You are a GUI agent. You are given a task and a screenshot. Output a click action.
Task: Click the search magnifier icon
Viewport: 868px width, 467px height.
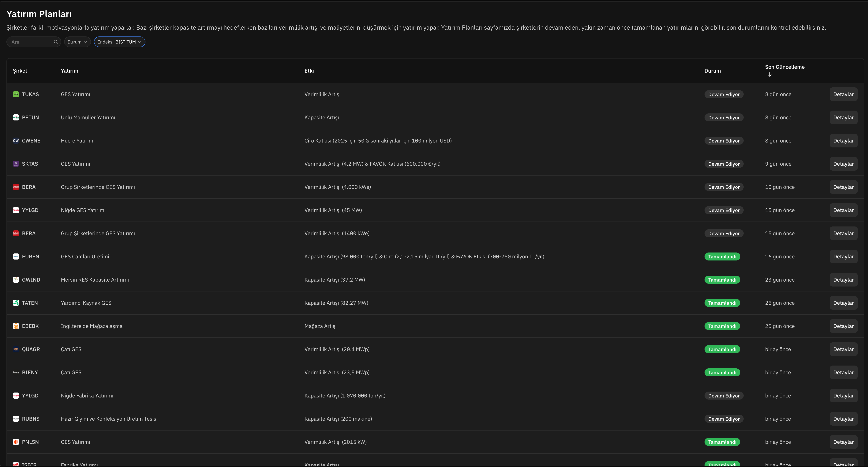pyautogui.click(x=56, y=42)
